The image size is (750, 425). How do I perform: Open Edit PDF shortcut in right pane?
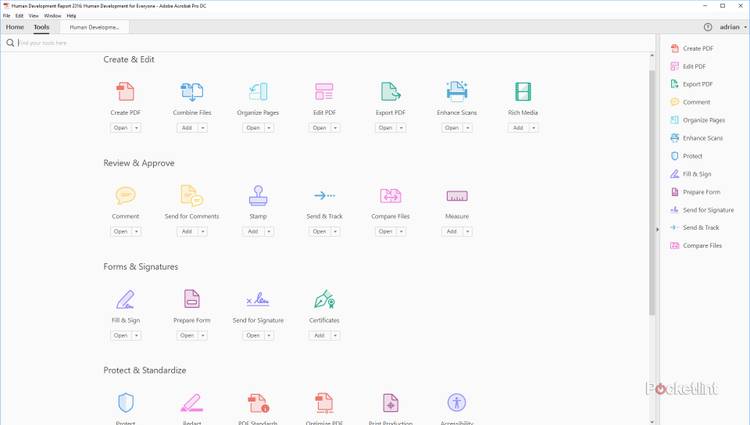[x=688, y=66]
